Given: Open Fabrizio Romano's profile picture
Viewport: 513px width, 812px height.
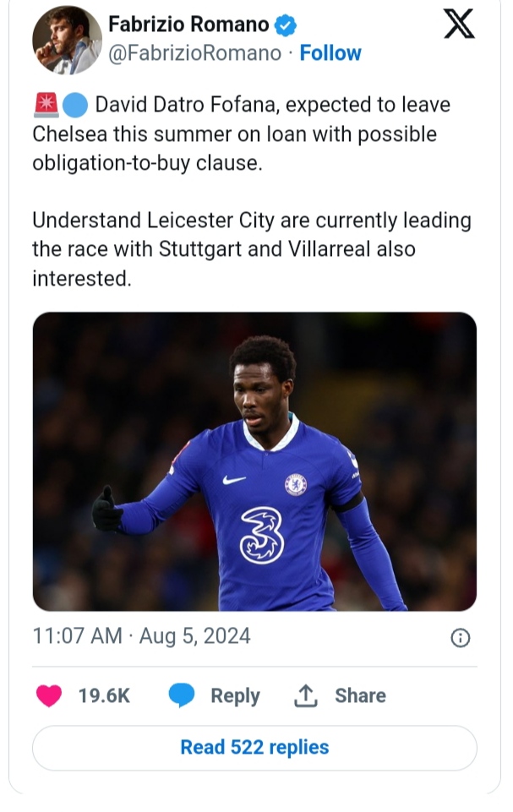Looking at the screenshot, I should pos(67,39).
